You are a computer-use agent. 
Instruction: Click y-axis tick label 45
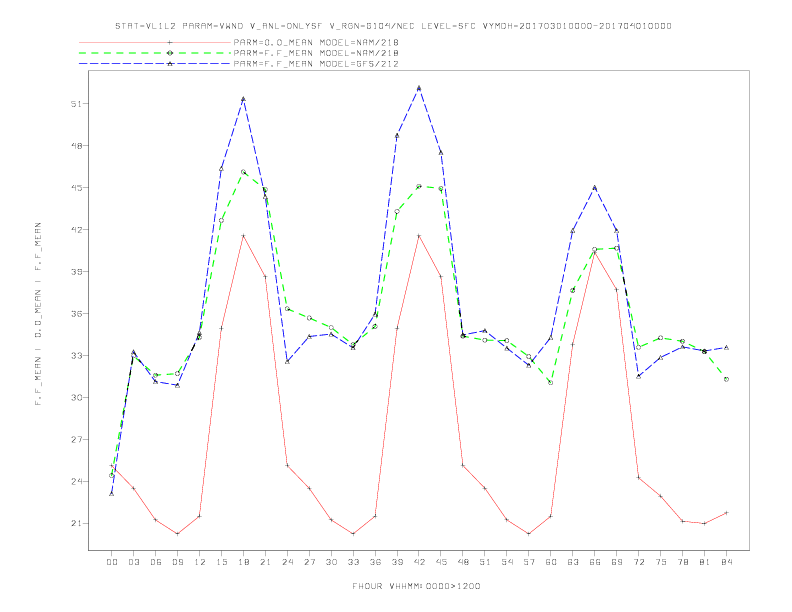point(76,187)
